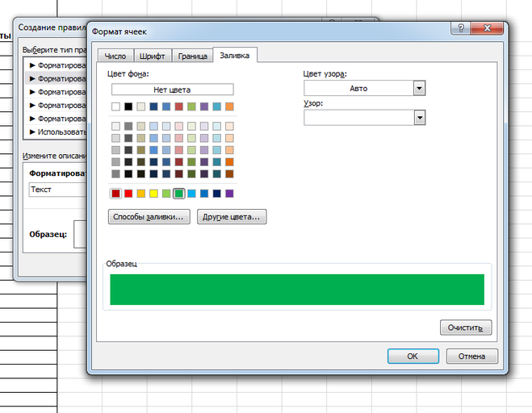Screen dimensions: 532x413
Task: Choose dark red standard color swatch
Action: [115, 194]
